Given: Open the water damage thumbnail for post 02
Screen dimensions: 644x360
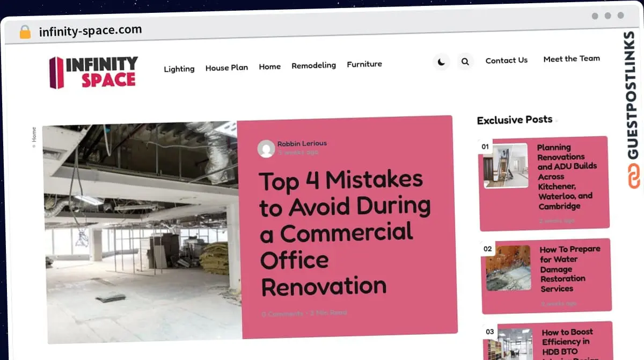Looking at the screenshot, I should coord(509,268).
